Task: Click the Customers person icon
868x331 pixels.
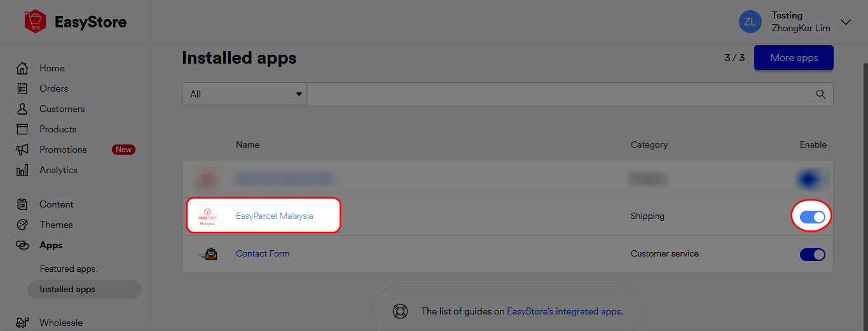Action: (22, 109)
